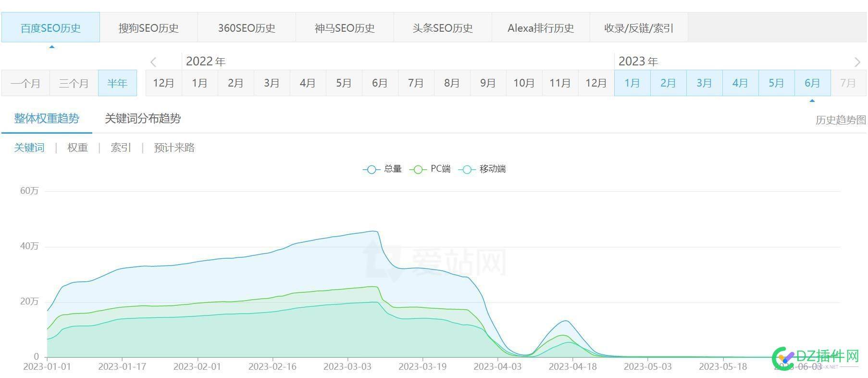Select highlighted 2023年 2月
The width and height of the screenshot is (868, 378).
[x=668, y=83]
